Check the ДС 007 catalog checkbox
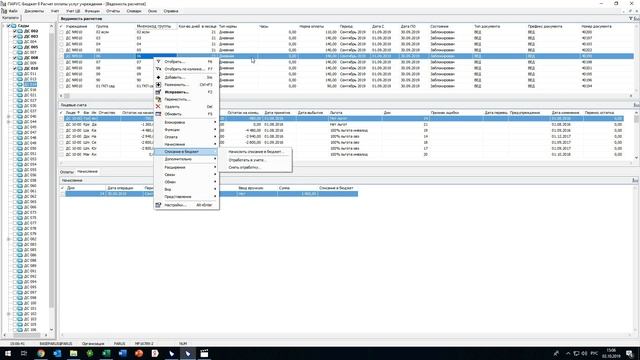This screenshot has height=360, width=640. pos(15,52)
